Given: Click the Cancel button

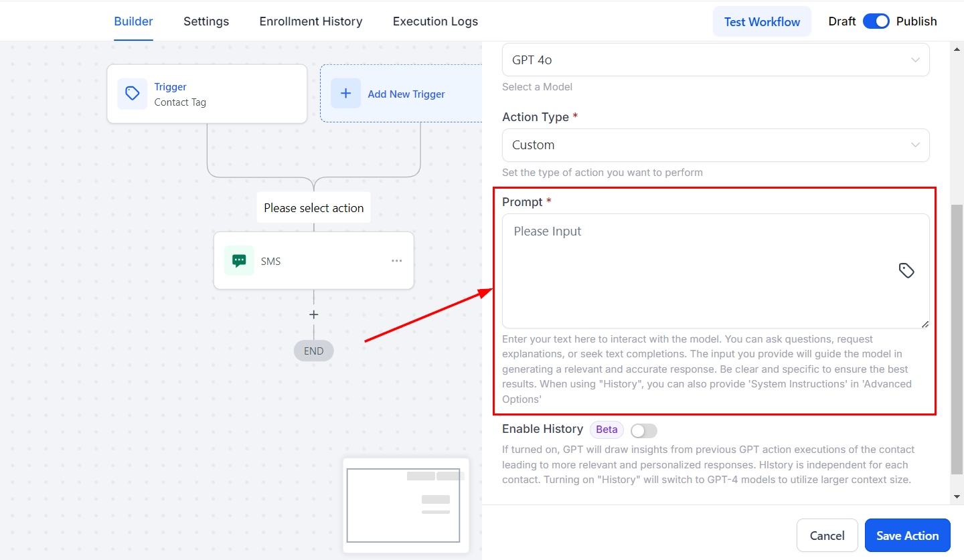Looking at the screenshot, I should [x=827, y=535].
